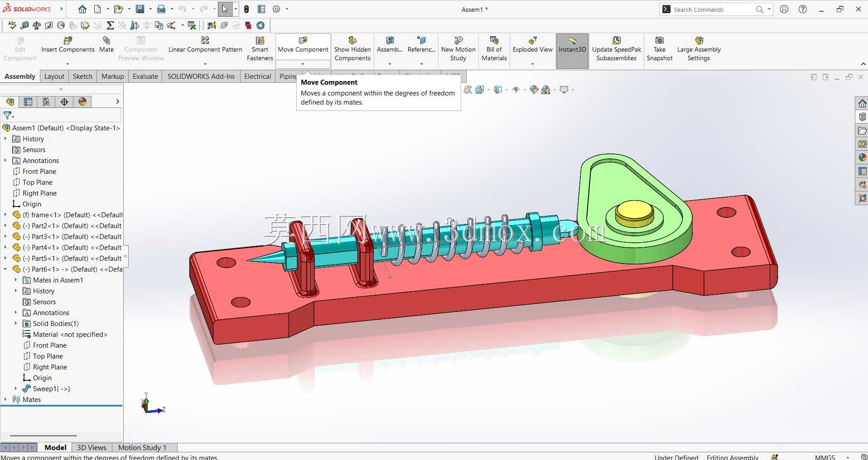The width and height of the screenshot is (868, 460).
Task: Click the Sum sigma icon
Action: 110,25
